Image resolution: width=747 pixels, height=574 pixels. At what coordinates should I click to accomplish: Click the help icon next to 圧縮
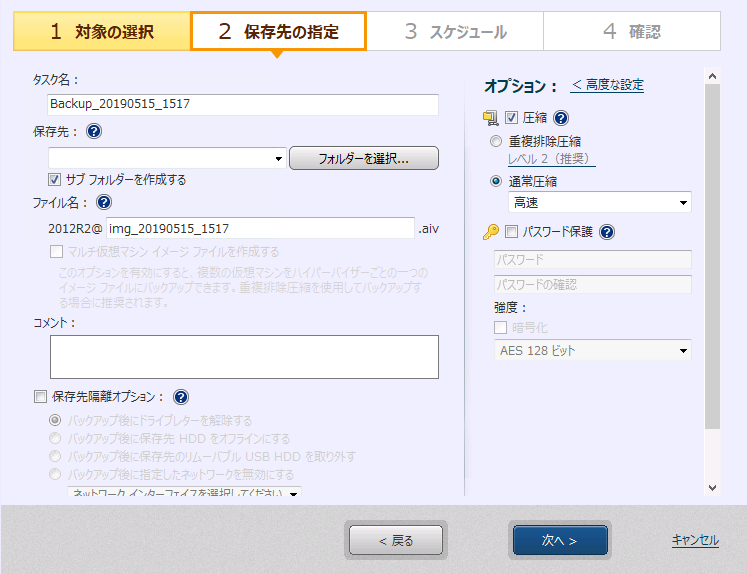(561, 118)
